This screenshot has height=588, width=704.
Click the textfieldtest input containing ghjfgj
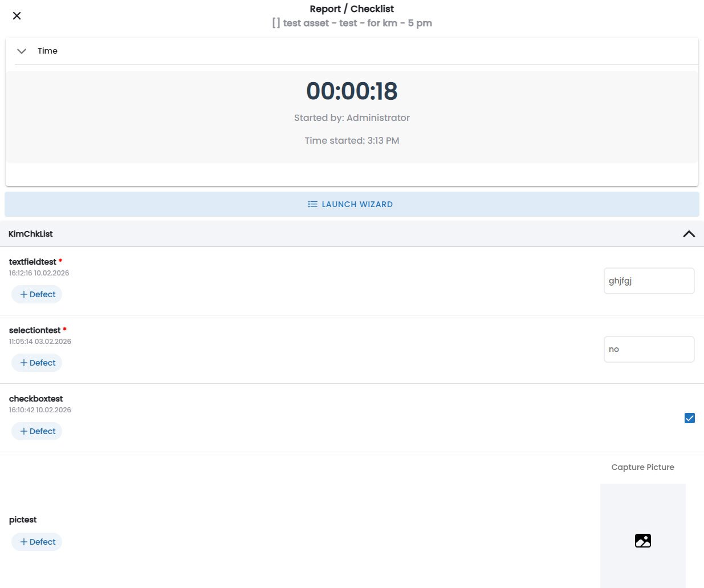click(649, 281)
